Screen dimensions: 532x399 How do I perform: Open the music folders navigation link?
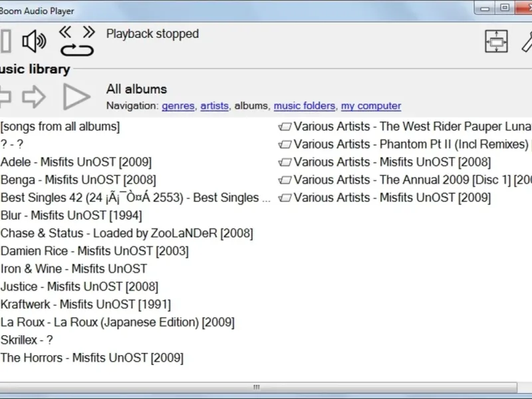pos(305,106)
